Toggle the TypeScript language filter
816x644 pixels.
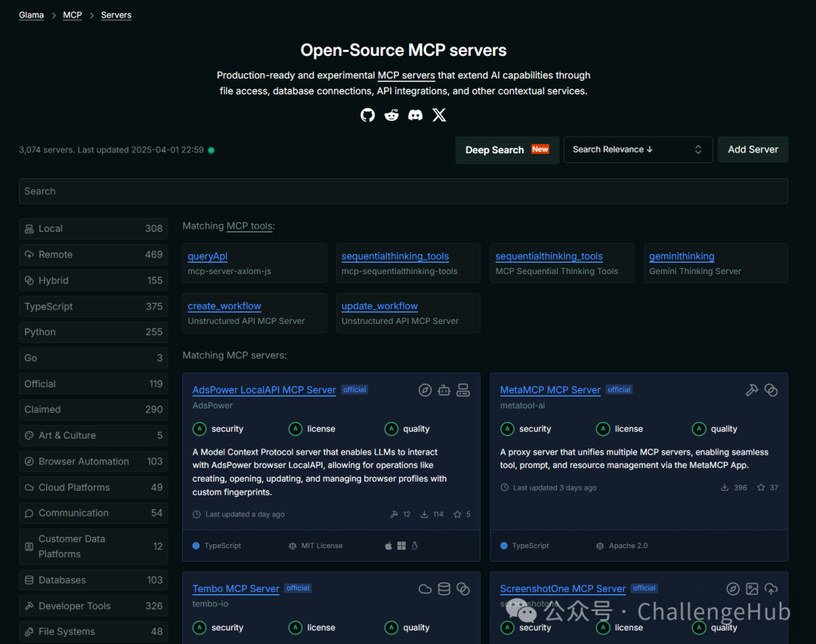tap(93, 307)
